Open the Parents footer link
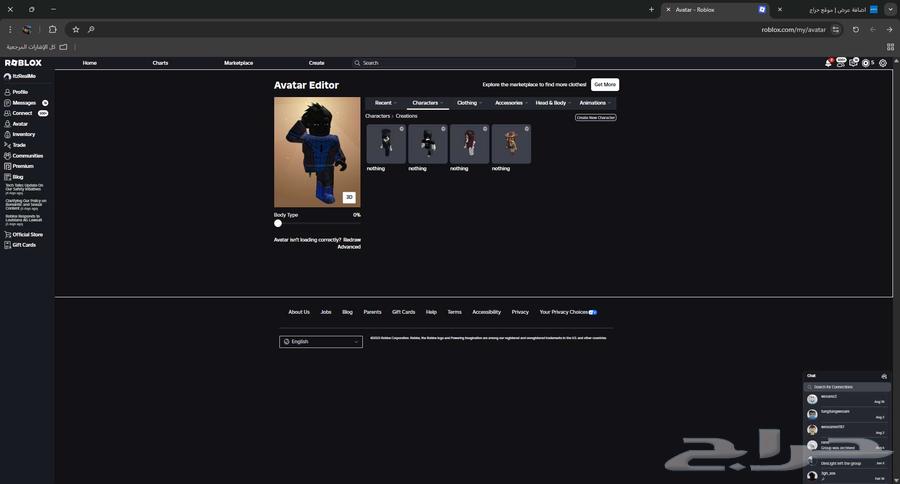900x484 pixels. coord(373,312)
